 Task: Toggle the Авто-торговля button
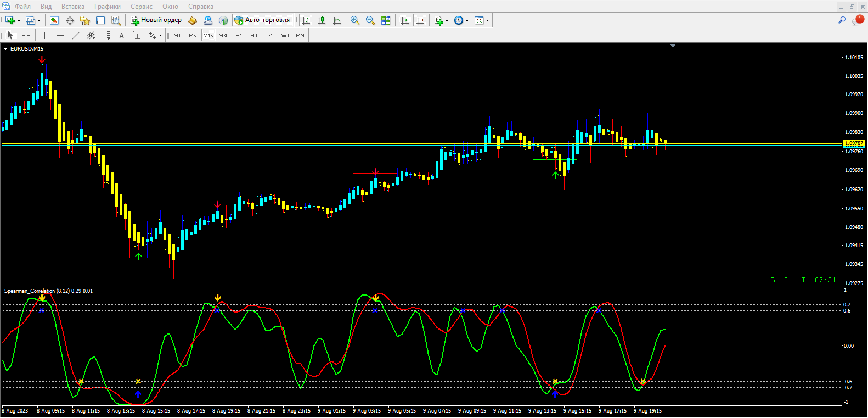pos(262,20)
